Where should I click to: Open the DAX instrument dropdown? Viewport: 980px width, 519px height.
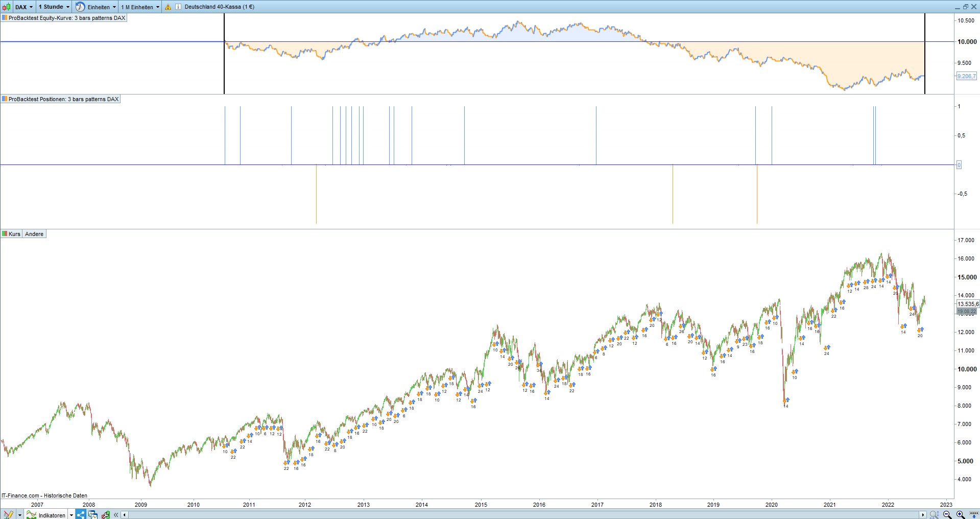[x=24, y=7]
